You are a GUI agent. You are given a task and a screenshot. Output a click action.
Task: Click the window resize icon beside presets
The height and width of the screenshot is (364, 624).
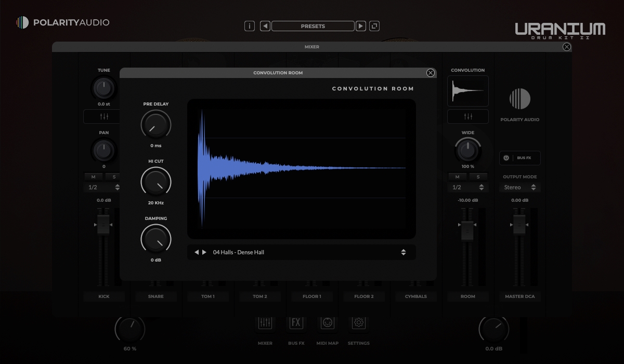[x=374, y=26]
